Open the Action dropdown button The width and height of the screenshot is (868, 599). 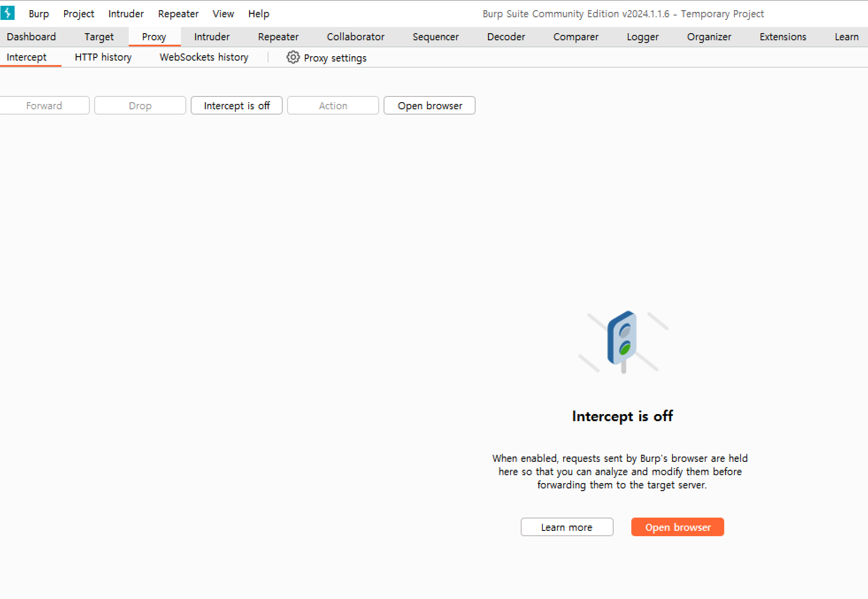click(333, 106)
